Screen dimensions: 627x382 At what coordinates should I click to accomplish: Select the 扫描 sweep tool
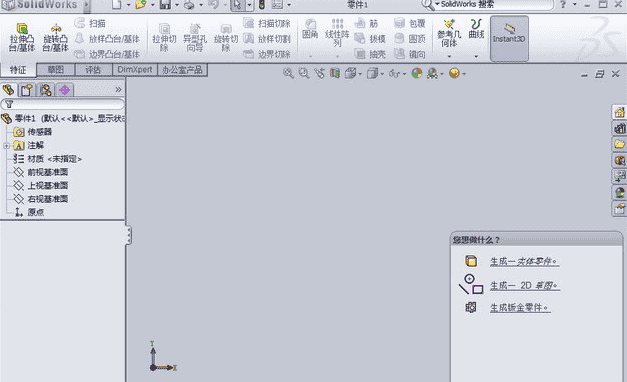[x=90, y=23]
